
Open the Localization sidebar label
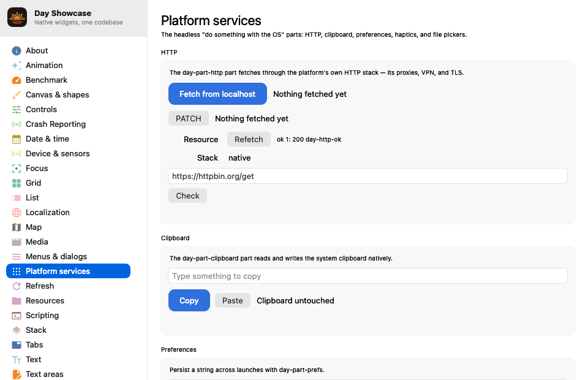[48, 212]
